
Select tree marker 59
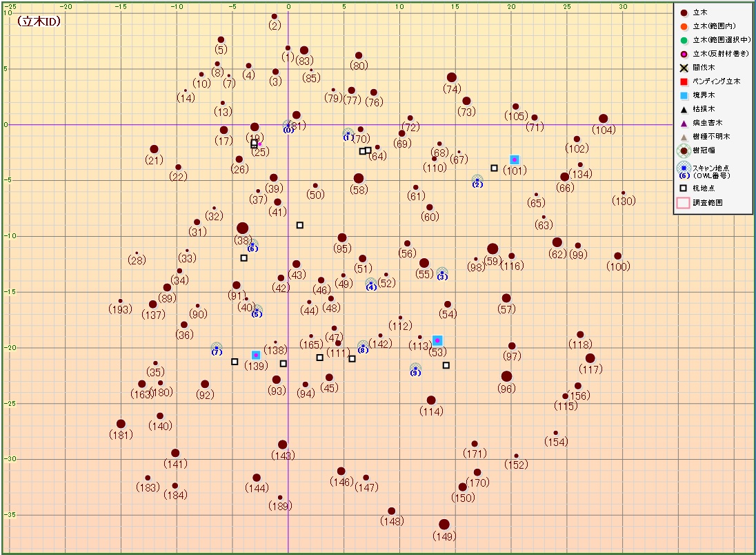[x=493, y=249]
